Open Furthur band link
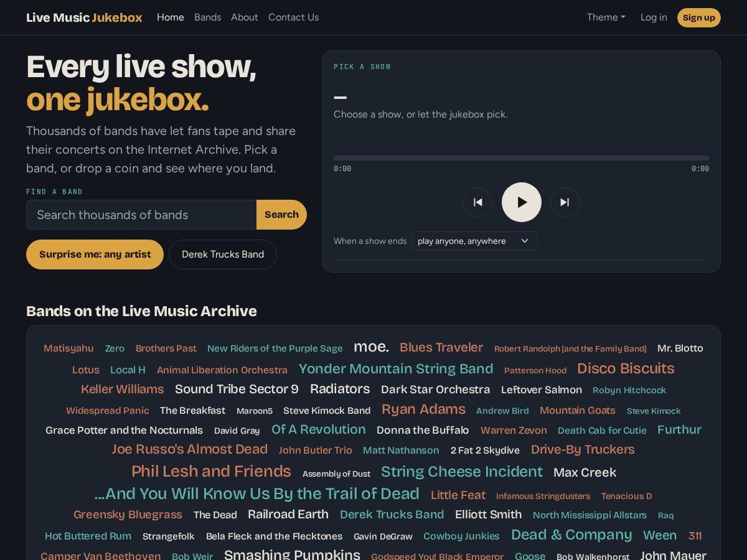 point(679,430)
